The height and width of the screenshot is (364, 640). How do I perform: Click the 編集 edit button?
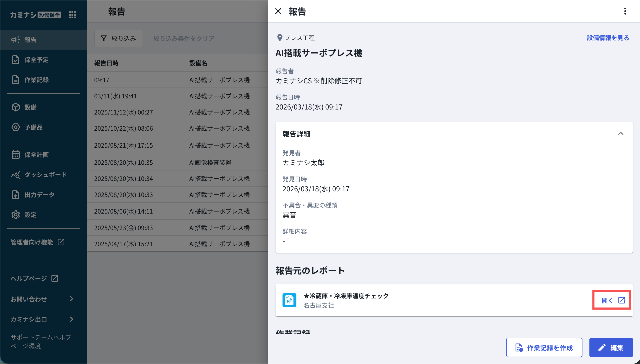coord(611,347)
